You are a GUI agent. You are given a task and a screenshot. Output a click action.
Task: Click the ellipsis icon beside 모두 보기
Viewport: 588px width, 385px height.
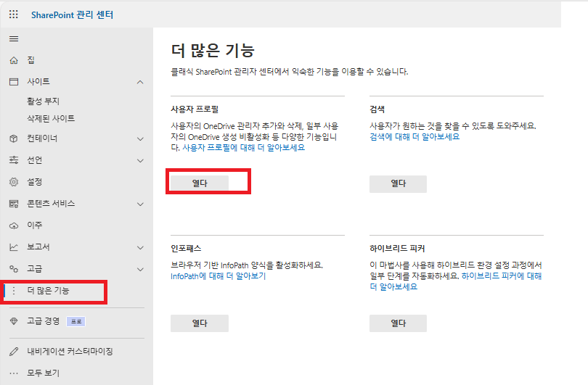point(14,373)
